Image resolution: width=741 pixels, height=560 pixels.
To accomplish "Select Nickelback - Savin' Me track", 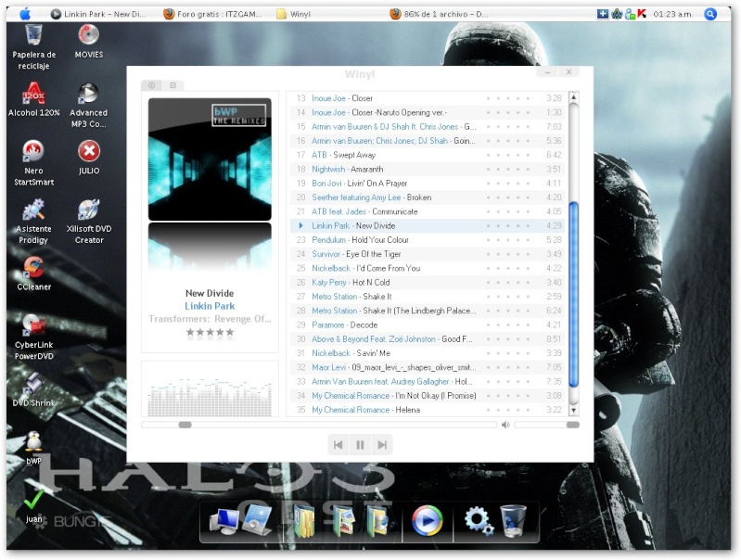I will (428, 353).
